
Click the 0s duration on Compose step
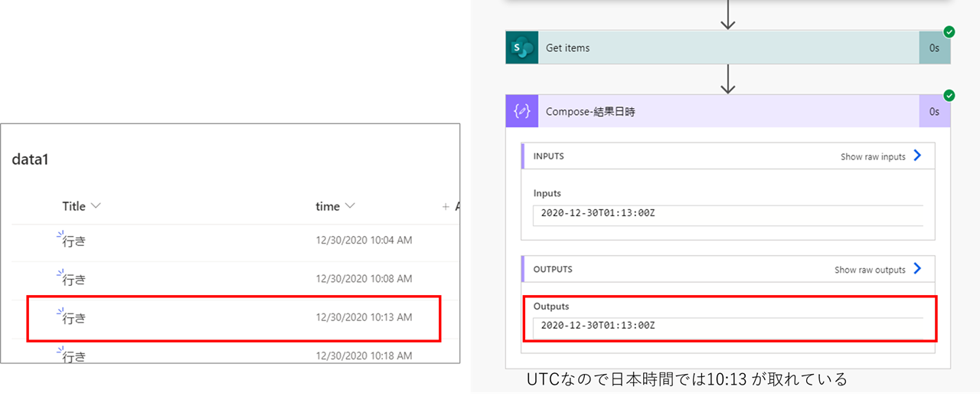(934, 111)
